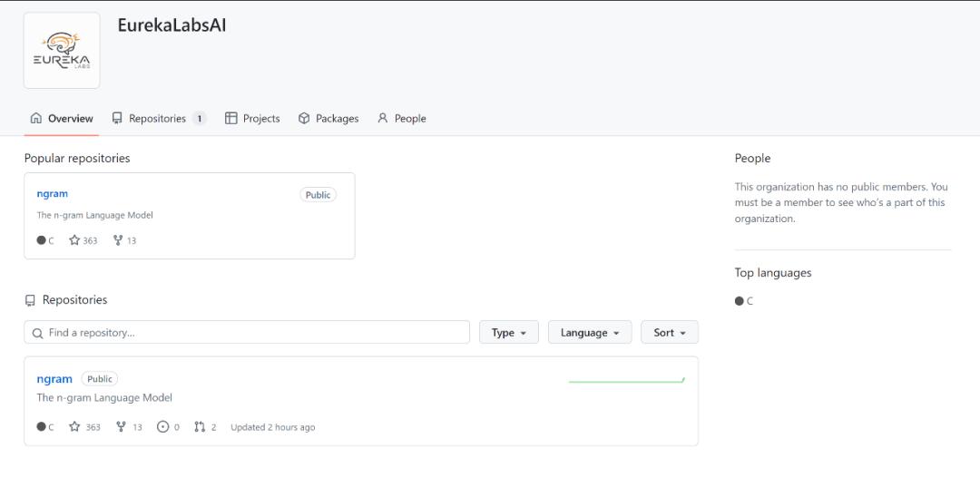980x487 pixels.
Task: Expand the Type filter dropdown
Action: pos(508,333)
